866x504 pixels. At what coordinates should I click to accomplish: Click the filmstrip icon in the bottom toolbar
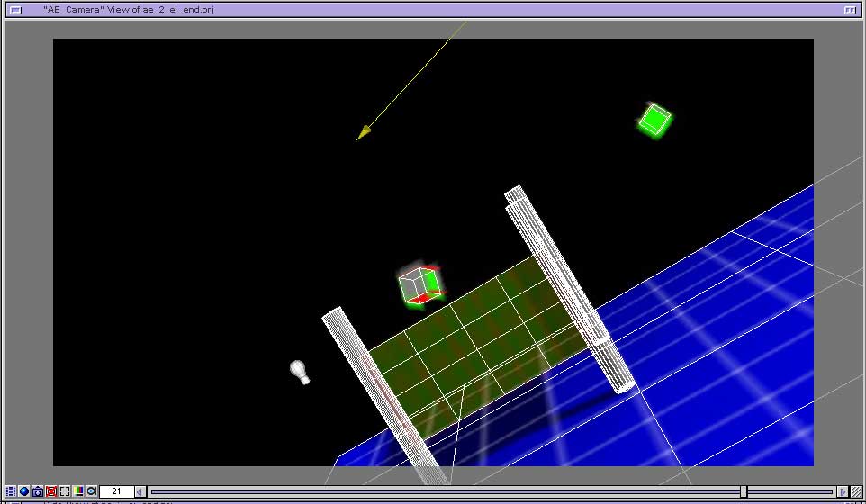[11, 491]
